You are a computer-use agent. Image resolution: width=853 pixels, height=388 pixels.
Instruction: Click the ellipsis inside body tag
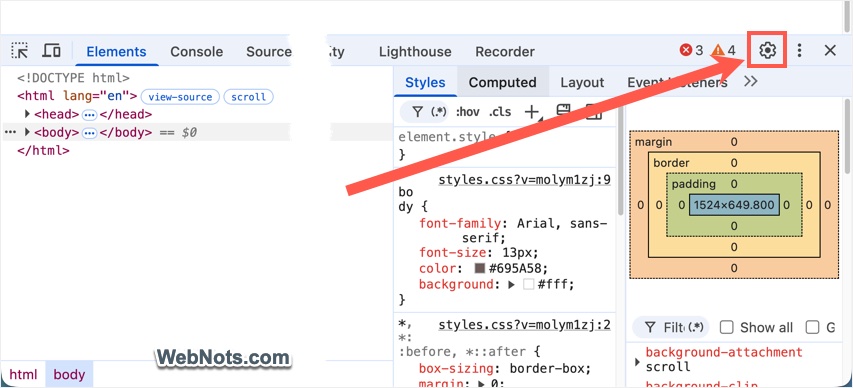point(89,132)
